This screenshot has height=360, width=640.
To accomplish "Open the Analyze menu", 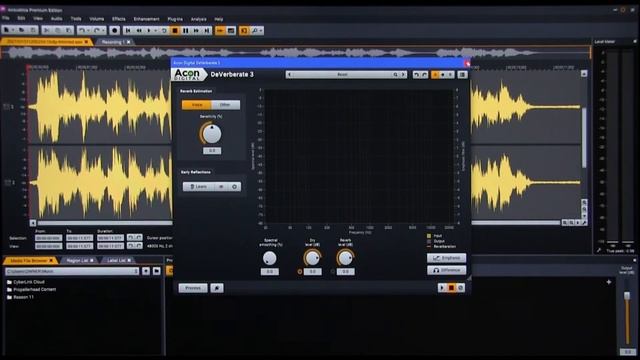I will point(198,19).
